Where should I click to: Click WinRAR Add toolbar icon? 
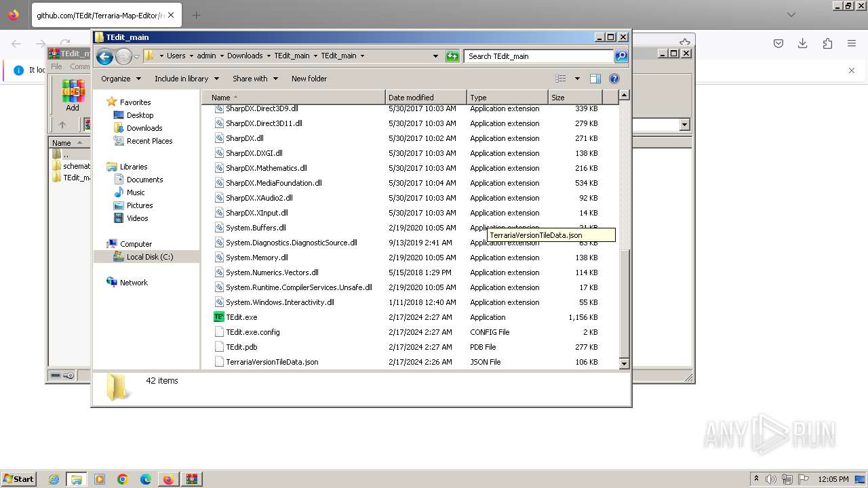coord(73,96)
